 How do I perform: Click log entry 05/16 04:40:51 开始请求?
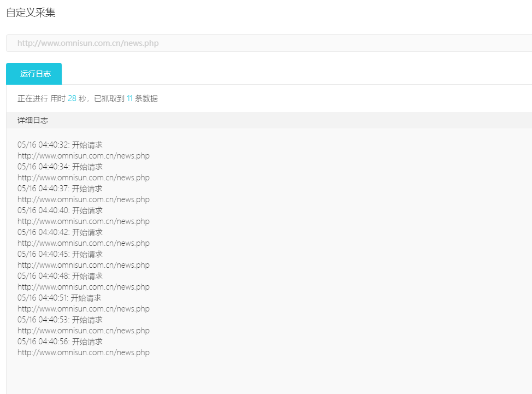pyautogui.click(x=60, y=298)
